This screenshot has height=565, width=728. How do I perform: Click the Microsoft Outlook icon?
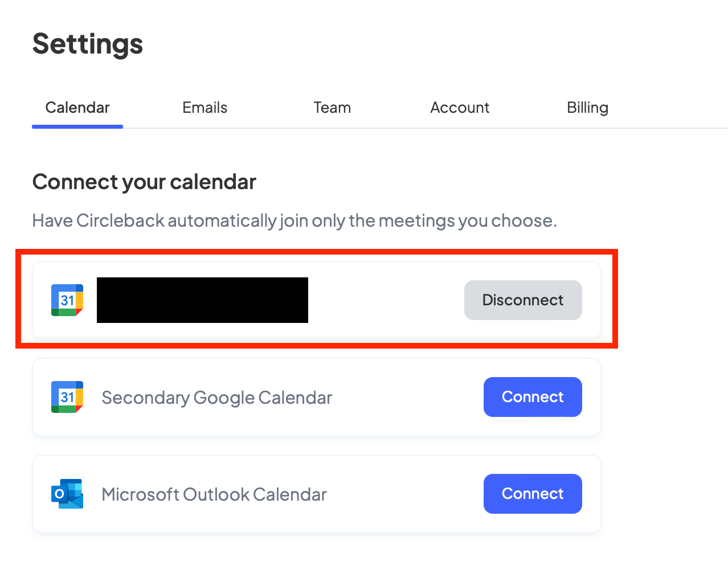pyautogui.click(x=67, y=494)
